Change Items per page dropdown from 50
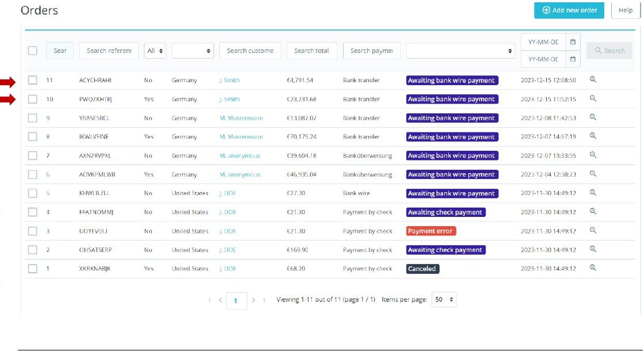This screenshot has width=644, height=351. (444, 300)
